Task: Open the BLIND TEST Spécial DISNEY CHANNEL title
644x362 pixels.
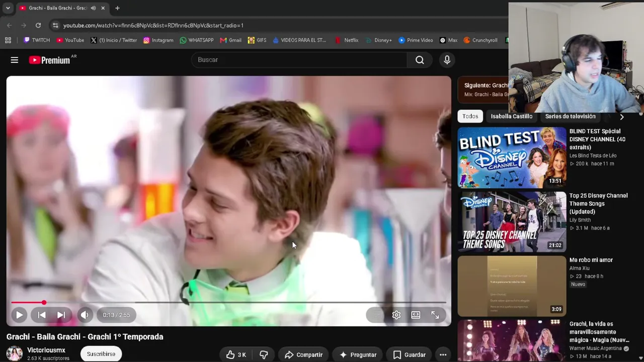Action: pyautogui.click(x=598, y=139)
